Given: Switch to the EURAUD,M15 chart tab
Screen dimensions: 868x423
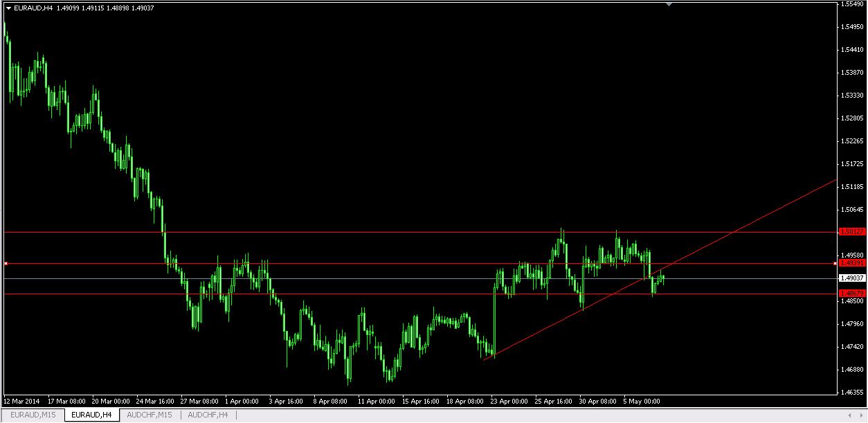Looking at the screenshot, I should pyautogui.click(x=33, y=415).
